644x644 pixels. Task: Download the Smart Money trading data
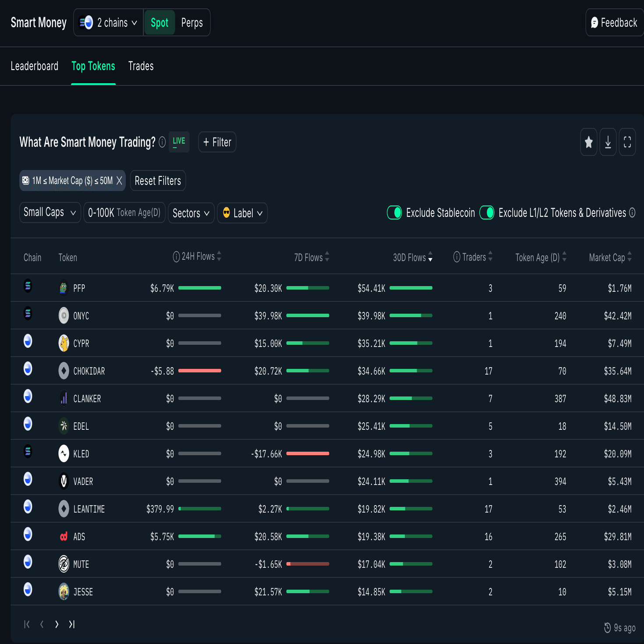(608, 142)
